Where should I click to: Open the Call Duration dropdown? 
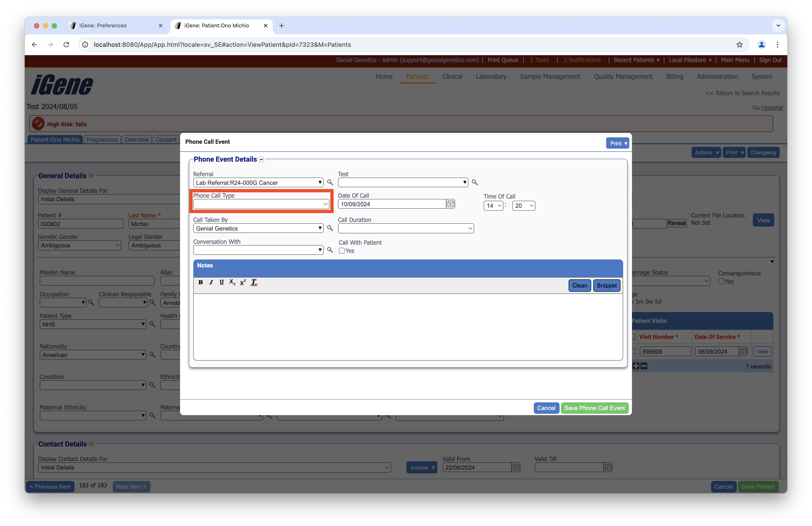coord(405,228)
